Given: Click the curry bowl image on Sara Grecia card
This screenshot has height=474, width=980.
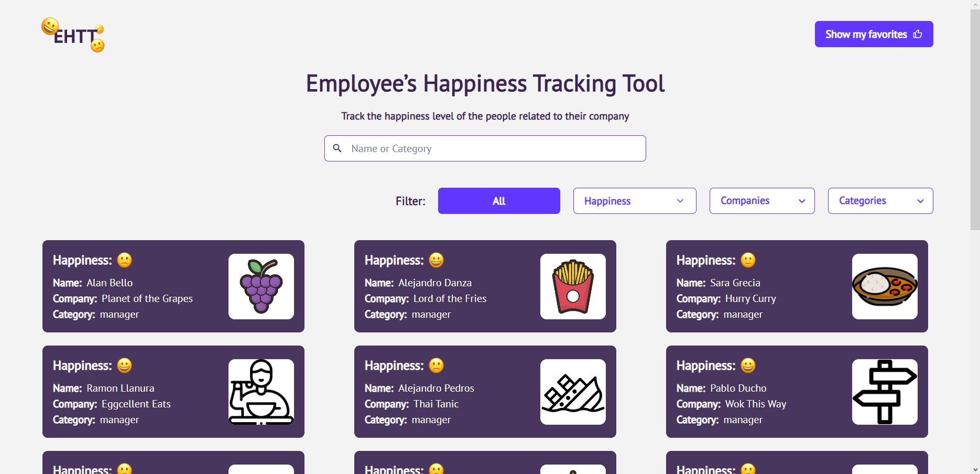Looking at the screenshot, I should [x=885, y=286].
